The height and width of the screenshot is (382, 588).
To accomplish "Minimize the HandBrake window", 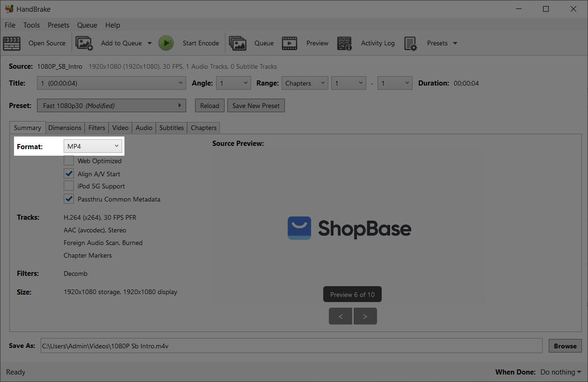I will (x=518, y=9).
